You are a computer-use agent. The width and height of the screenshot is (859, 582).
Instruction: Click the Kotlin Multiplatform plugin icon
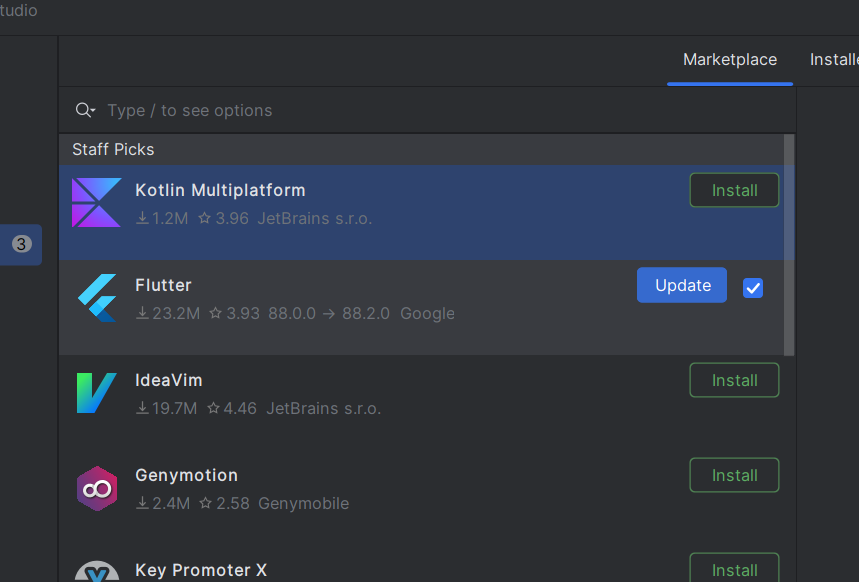point(97,203)
